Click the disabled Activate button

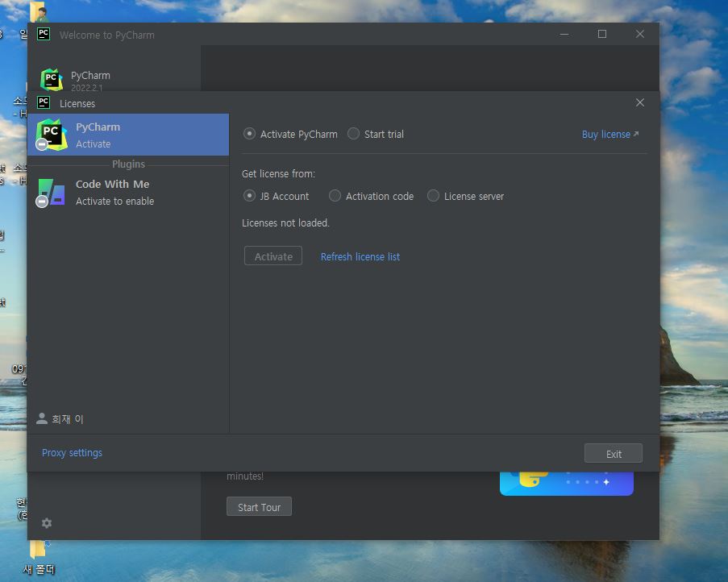pos(273,256)
